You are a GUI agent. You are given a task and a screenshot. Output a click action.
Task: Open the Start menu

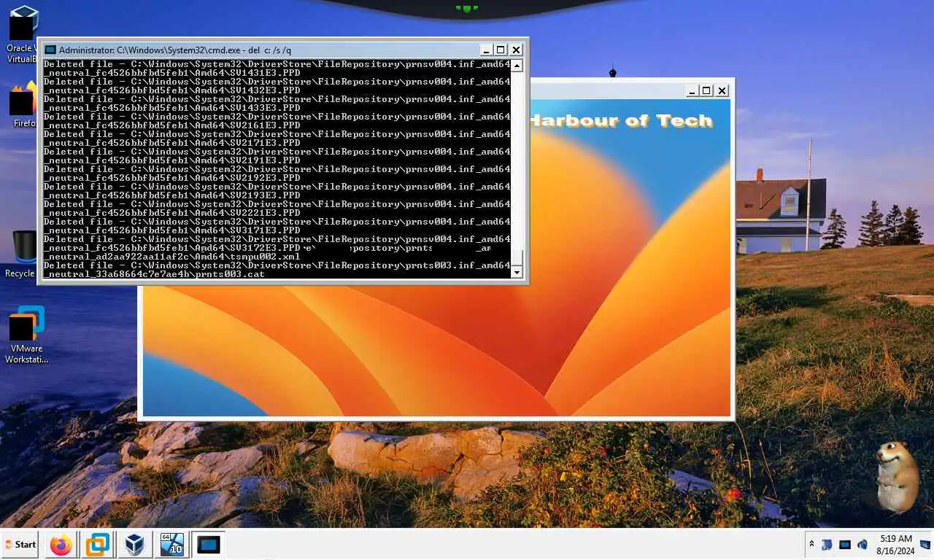[x=20, y=544]
